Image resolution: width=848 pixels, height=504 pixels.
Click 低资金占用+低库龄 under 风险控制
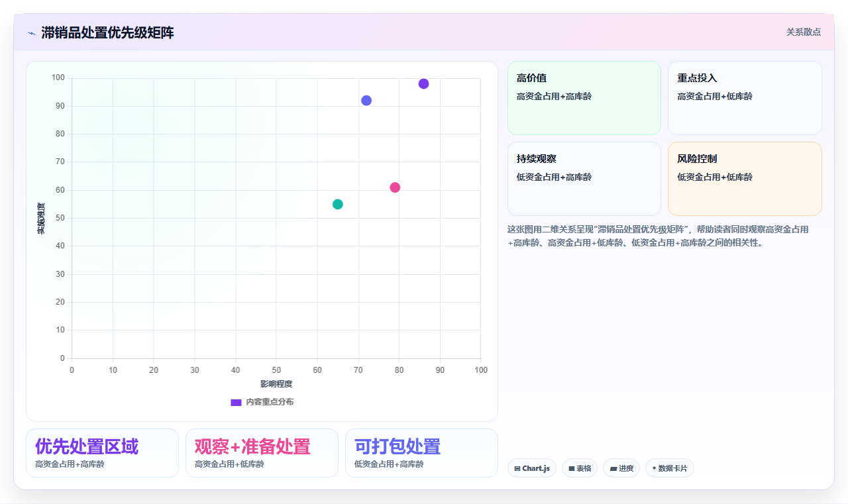715,177
